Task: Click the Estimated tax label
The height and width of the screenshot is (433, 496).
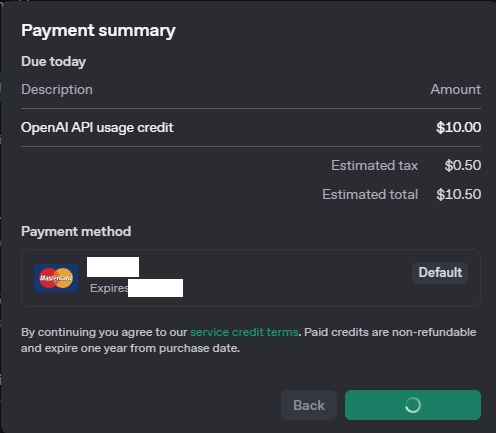Action: pyautogui.click(x=374, y=165)
